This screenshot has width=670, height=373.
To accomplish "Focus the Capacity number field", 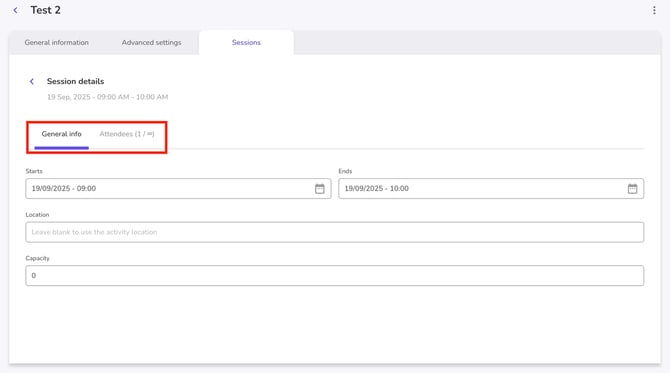I will tap(335, 276).
